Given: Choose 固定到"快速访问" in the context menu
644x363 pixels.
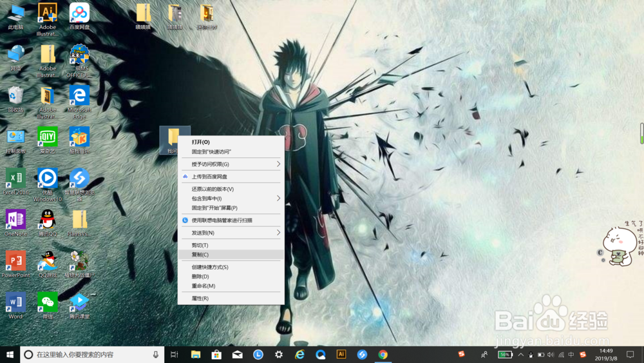Looking at the screenshot, I should click(231, 152).
